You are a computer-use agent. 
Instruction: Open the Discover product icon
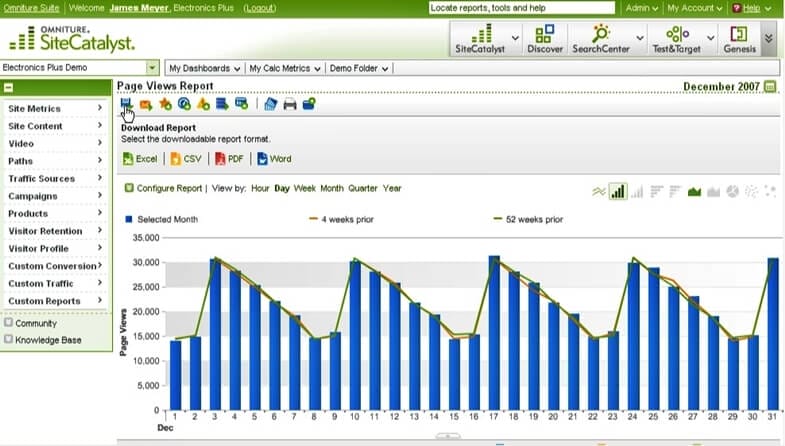click(545, 39)
